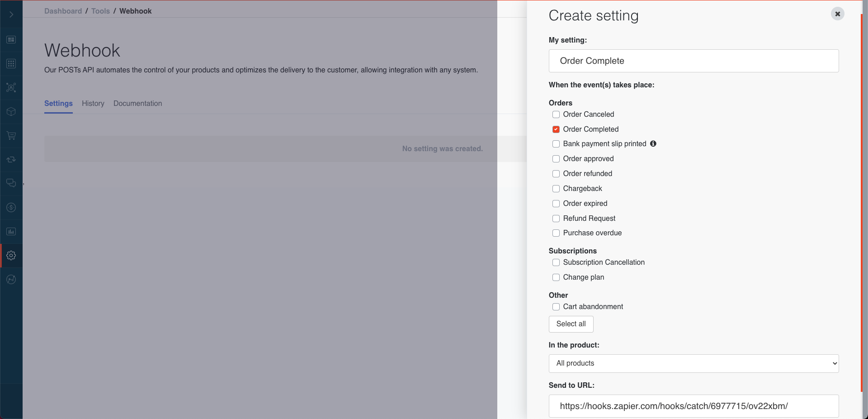Viewport: 868px width, 419px height.
Task: Tick Bank payment slip printed checkbox
Action: pyautogui.click(x=556, y=144)
